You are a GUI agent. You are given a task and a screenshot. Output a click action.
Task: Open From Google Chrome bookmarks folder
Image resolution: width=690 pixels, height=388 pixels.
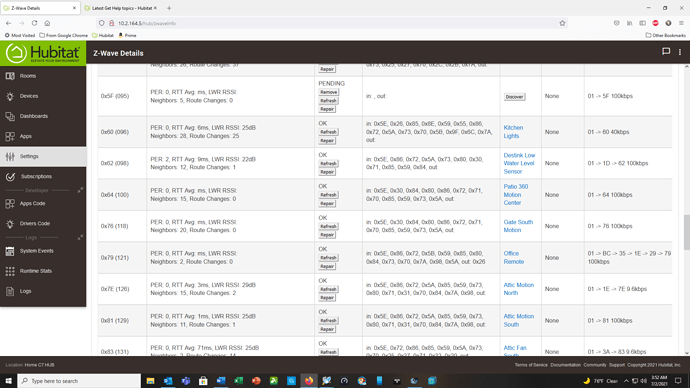click(63, 35)
